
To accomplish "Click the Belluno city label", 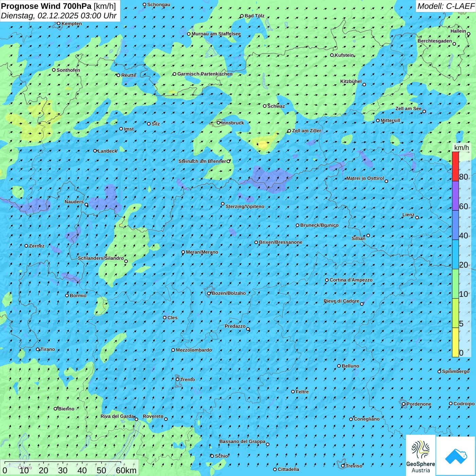I will coord(350,366).
